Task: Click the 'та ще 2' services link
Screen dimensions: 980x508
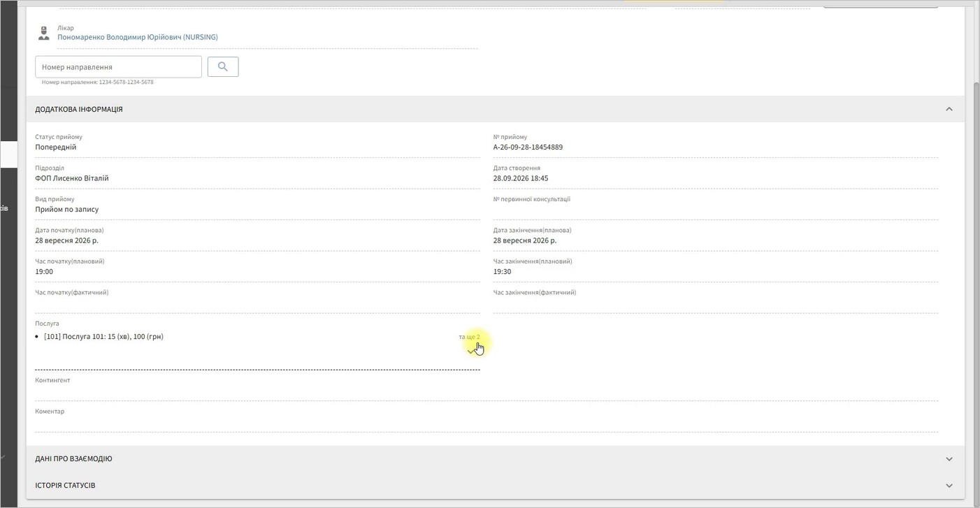Action: coord(469,337)
